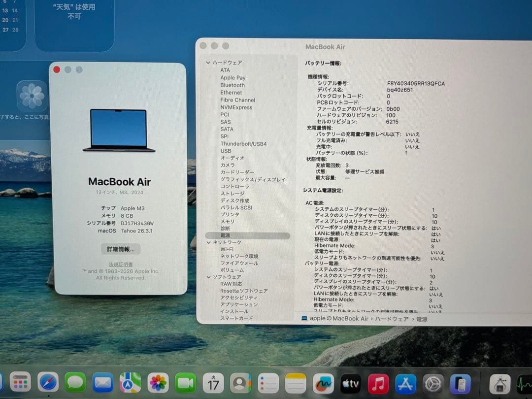Collapse the ハードウェア section
Image resolution: width=532 pixels, height=399 pixels.
[x=208, y=63]
